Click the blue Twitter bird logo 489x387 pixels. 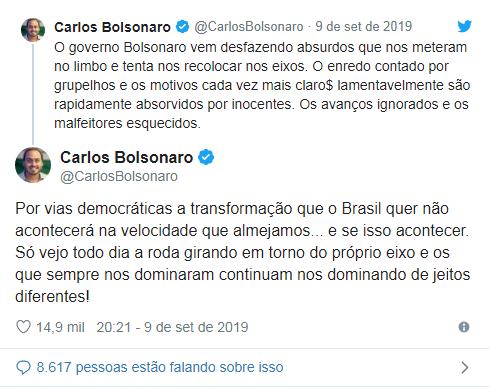464,26
